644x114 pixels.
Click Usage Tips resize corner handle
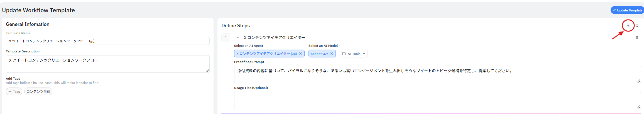click(x=638, y=107)
